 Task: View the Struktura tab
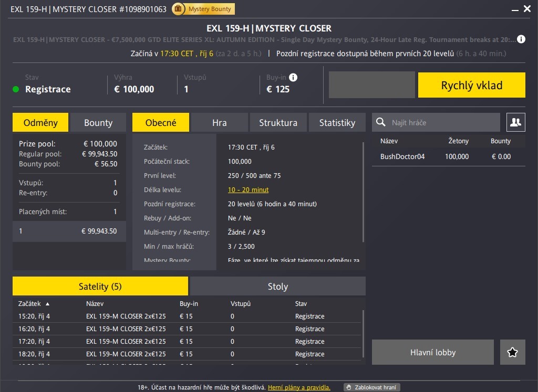tap(278, 122)
